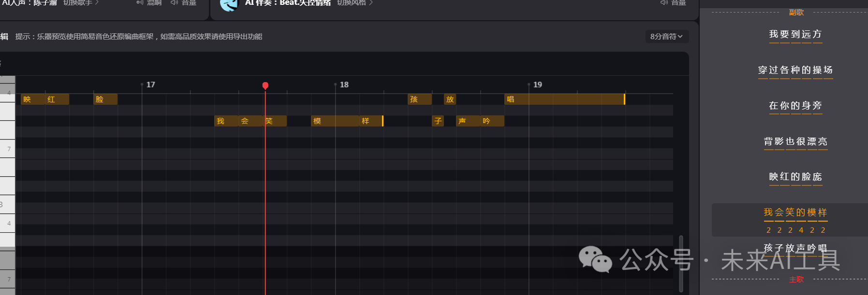Click the vertical scrollbar of piano roll
The image size is (868, 295).
tap(681, 263)
